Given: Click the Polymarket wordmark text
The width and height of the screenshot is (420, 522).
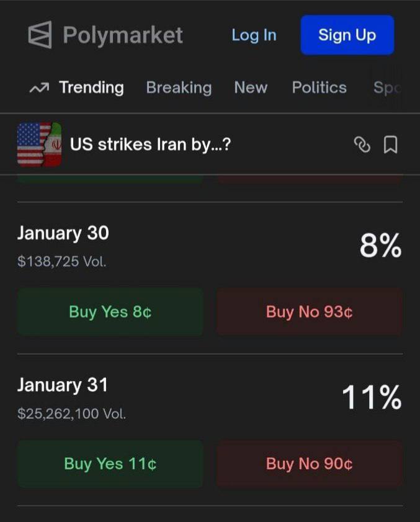Looking at the screenshot, I should coord(123,35).
